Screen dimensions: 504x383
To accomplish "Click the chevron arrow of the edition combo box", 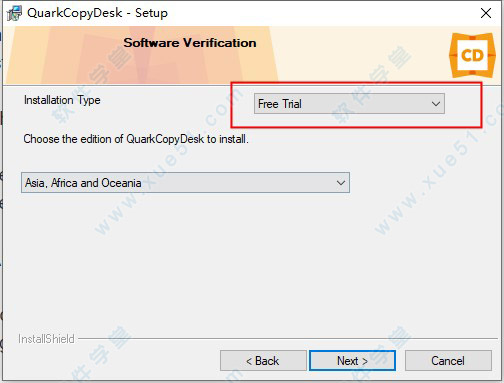I will point(341,183).
